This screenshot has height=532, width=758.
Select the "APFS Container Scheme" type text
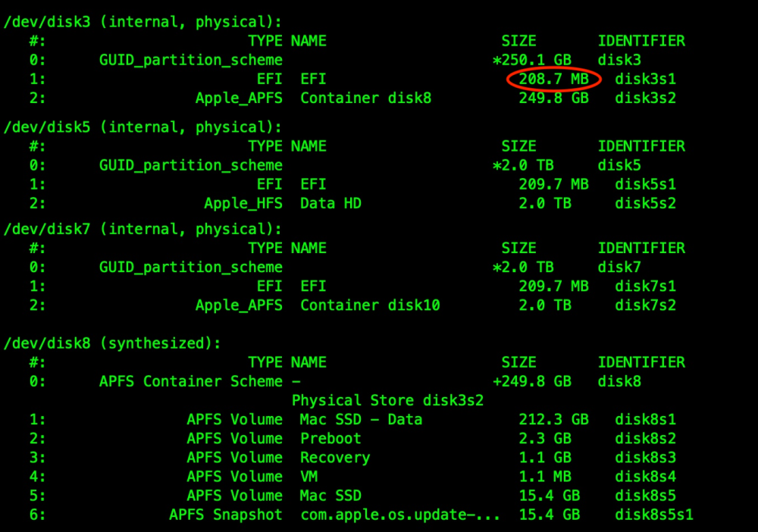[x=191, y=382]
